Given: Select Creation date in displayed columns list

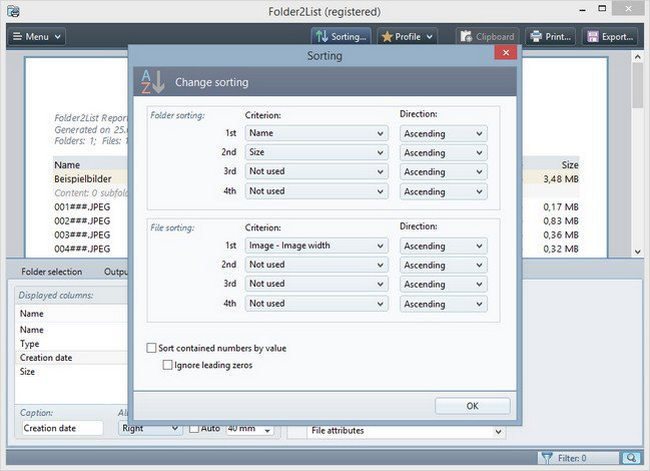Looking at the screenshot, I should tap(71, 357).
